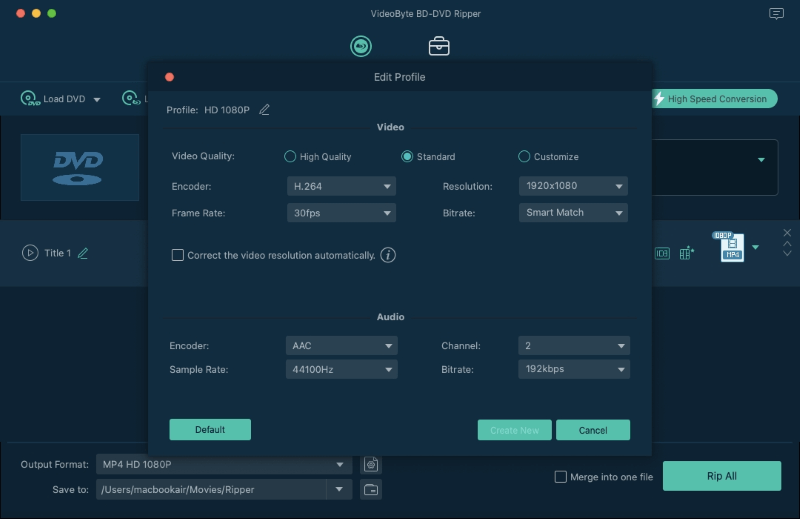Open the Resolution 1920x1080 dropdown

coord(573,186)
